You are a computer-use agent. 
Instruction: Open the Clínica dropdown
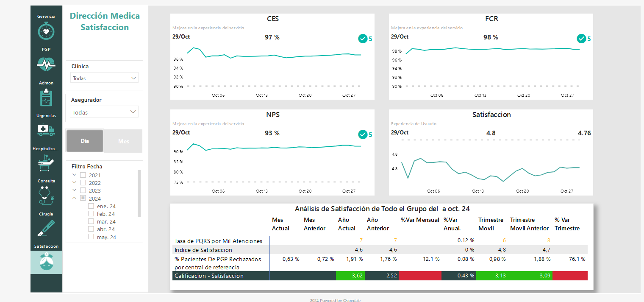pyautogui.click(x=104, y=78)
